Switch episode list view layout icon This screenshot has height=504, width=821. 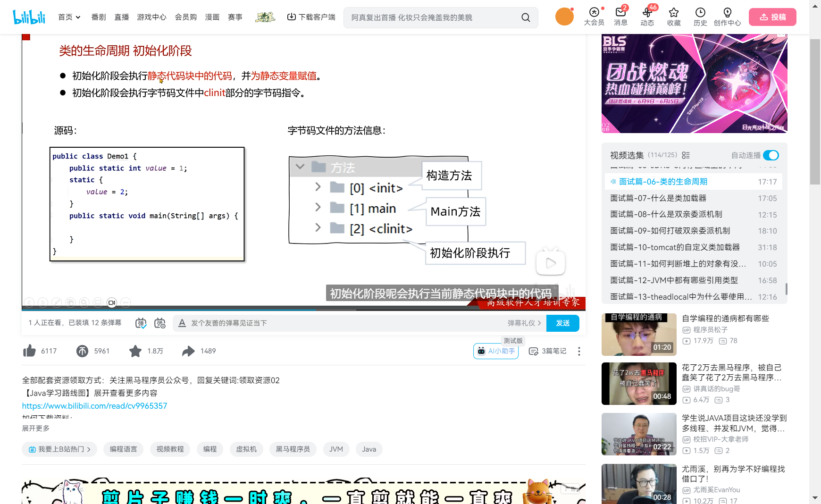coord(686,155)
